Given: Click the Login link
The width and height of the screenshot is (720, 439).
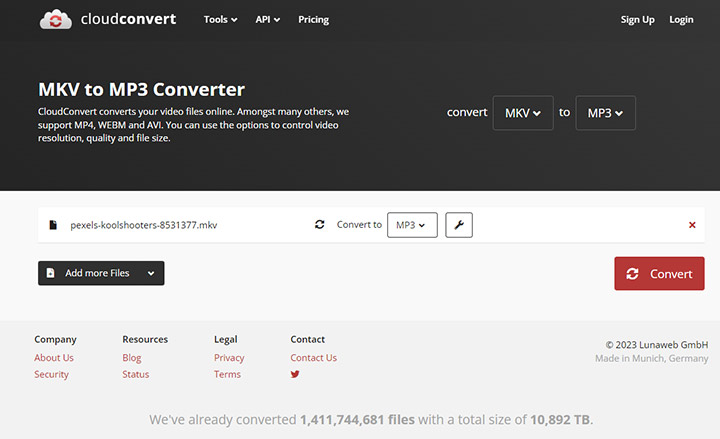Looking at the screenshot, I should click(681, 19).
